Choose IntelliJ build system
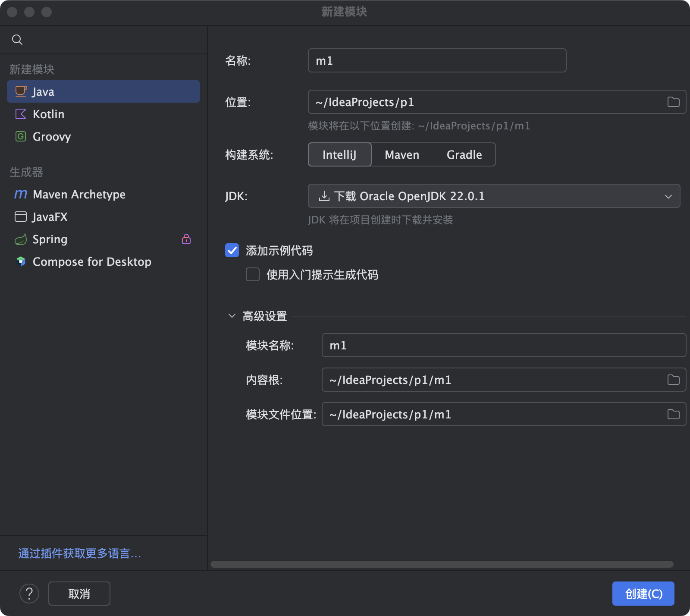Image resolution: width=690 pixels, height=616 pixels. tap(340, 154)
